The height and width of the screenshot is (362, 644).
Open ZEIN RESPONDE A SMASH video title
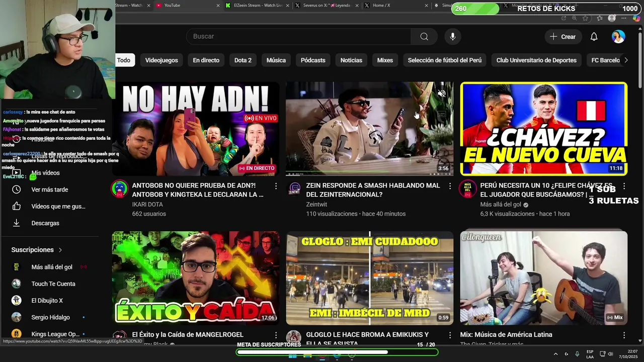[373, 190]
